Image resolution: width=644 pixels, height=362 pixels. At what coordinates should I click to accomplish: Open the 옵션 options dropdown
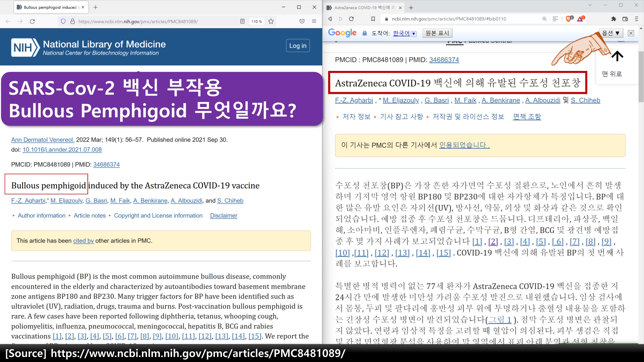click(611, 33)
